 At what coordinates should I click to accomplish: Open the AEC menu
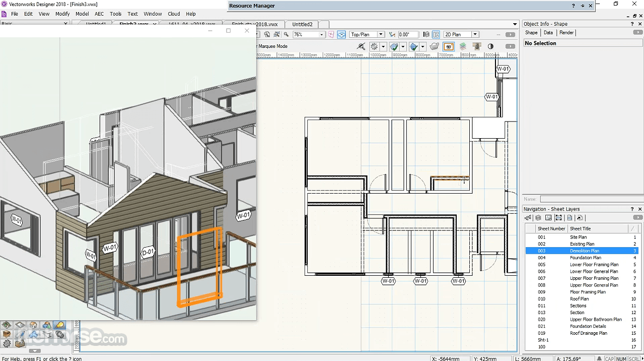point(99,14)
